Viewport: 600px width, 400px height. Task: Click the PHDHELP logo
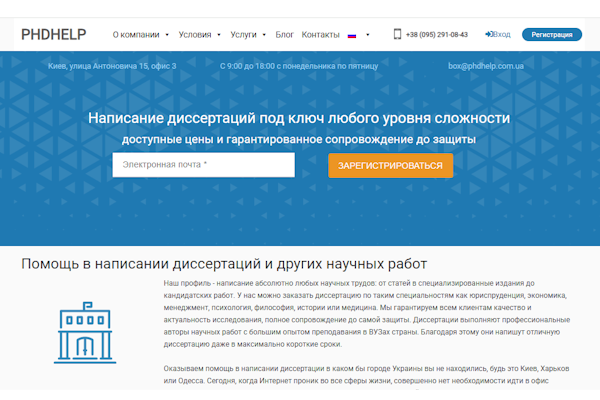click(x=54, y=34)
